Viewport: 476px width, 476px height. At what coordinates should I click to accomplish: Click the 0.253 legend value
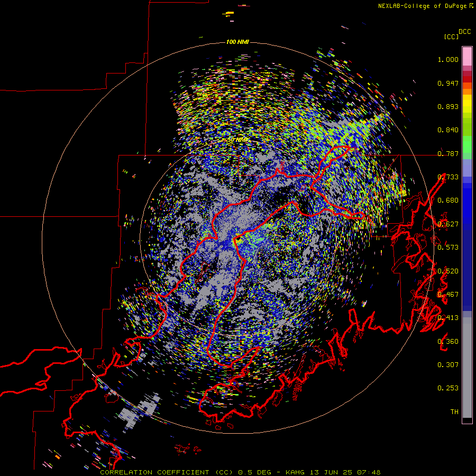pos(448,388)
